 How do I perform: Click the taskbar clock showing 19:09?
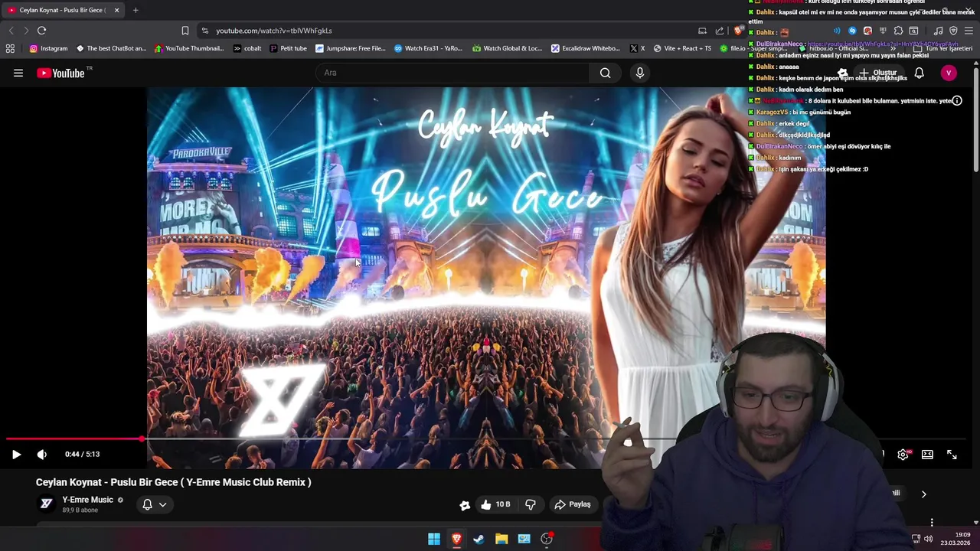(955, 539)
